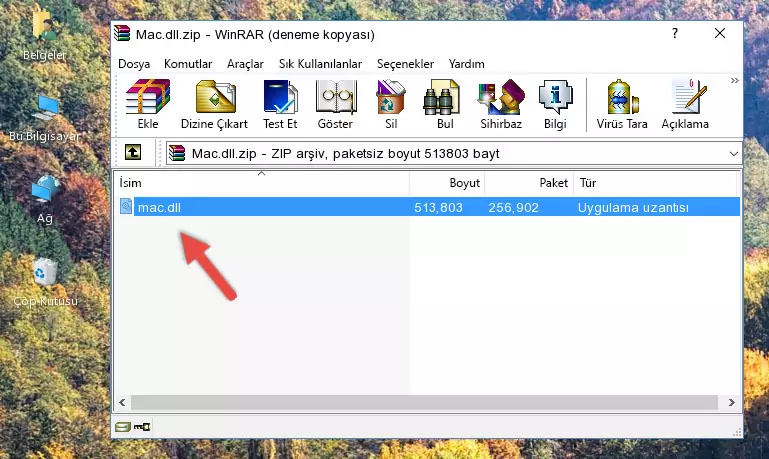The height and width of the screenshot is (459, 769).
Task: Open the Sihirbaz wizard icon
Action: tap(501, 97)
